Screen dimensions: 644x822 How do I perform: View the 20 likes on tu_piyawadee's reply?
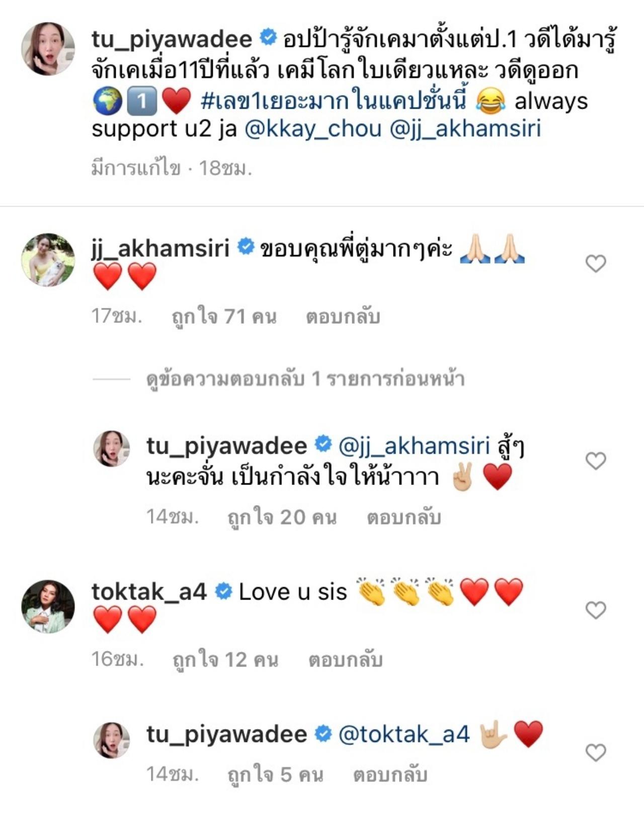click(282, 517)
